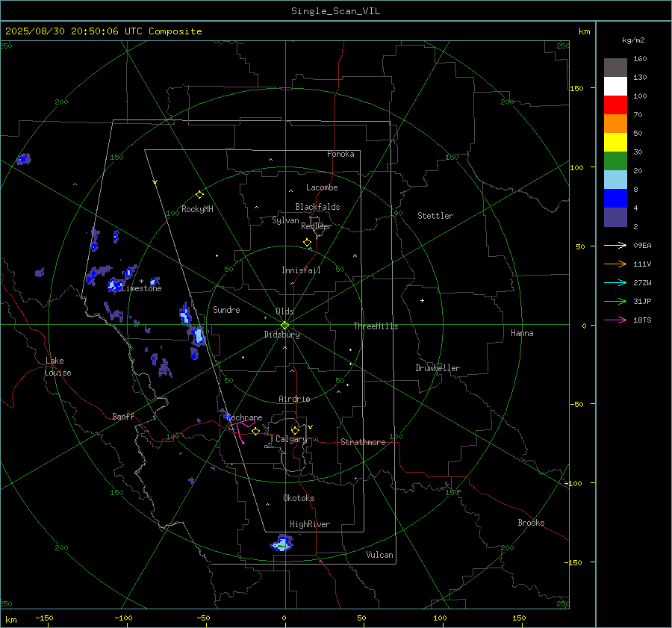The width and height of the screenshot is (672, 628).
Task: Click the magenta 18TS arrow in legend
Action: coord(615,320)
